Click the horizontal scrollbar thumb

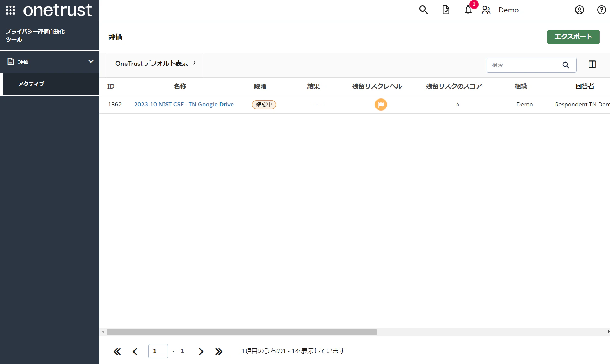pos(242,332)
